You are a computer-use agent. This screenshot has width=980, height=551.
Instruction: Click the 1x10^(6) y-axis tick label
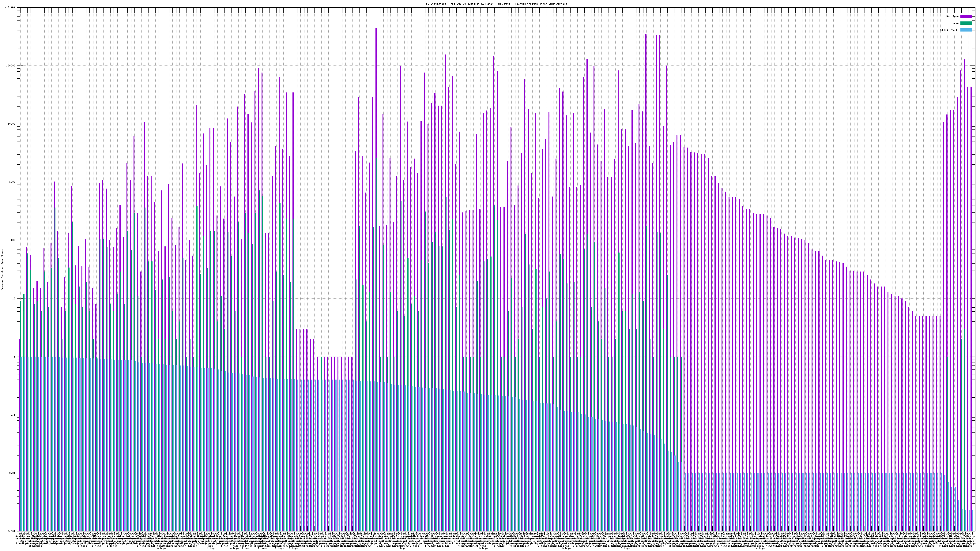coord(9,7)
